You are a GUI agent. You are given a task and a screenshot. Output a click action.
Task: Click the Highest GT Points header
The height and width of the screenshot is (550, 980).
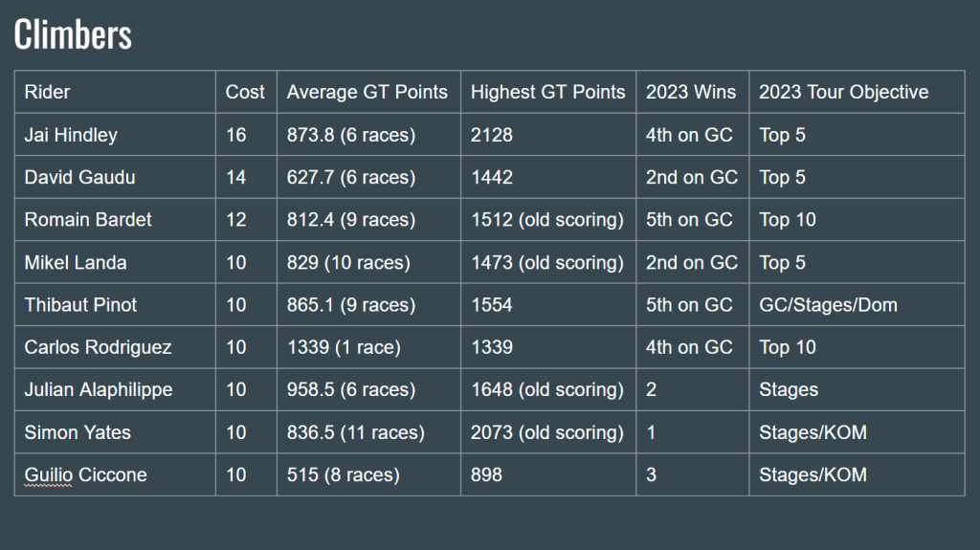(x=547, y=92)
